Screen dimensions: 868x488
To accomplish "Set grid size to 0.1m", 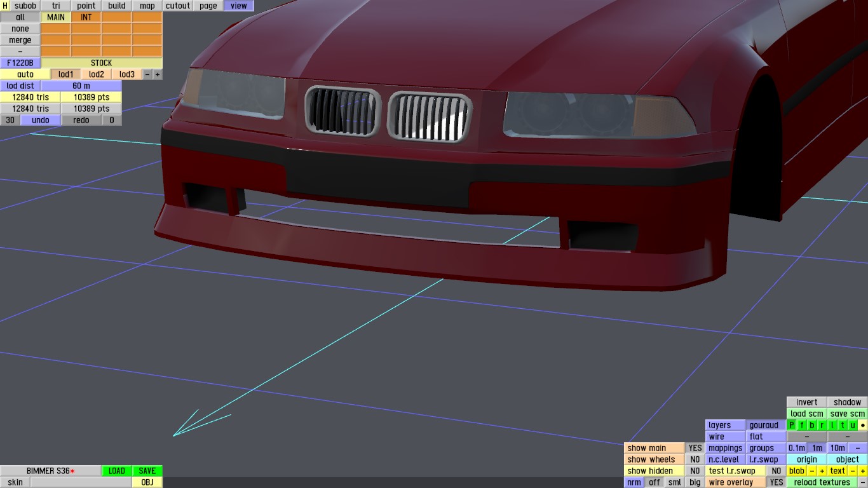I will pyautogui.click(x=797, y=448).
